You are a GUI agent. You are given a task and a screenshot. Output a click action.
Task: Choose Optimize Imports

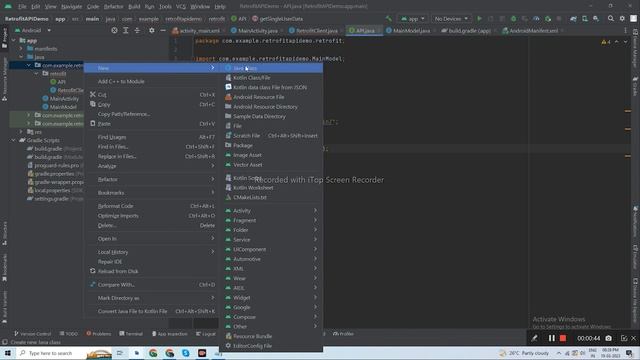(151, 216)
